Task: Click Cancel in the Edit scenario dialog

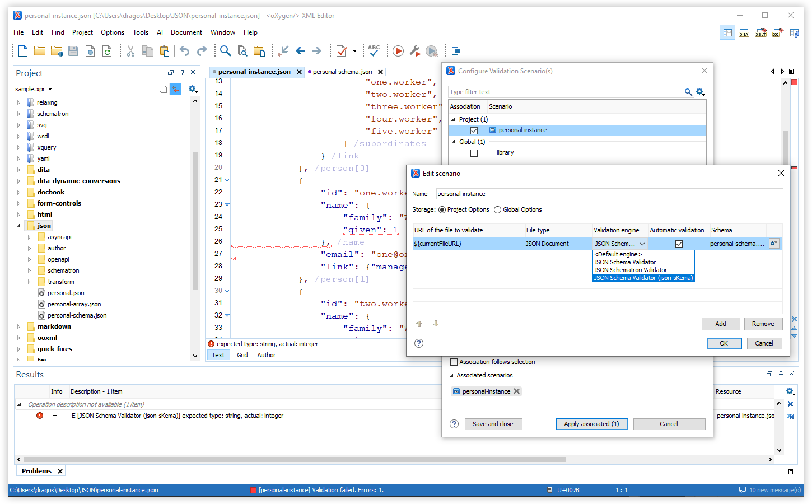Action: (764, 343)
